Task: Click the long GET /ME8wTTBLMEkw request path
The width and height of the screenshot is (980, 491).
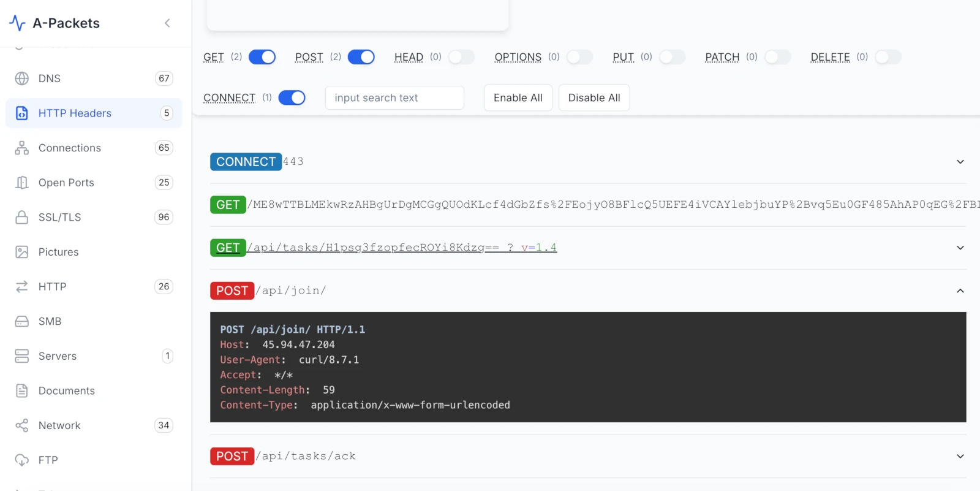Action: click(613, 205)
